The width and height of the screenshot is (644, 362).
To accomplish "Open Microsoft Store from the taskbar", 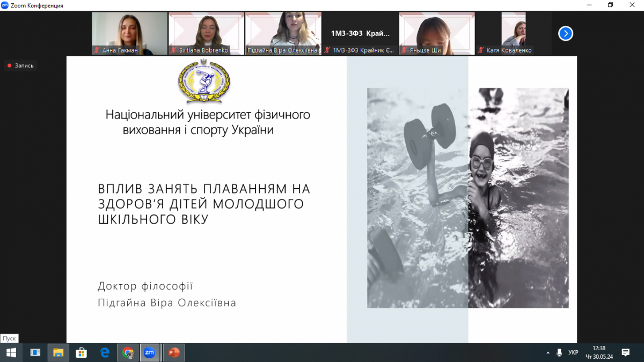I will point(82,352).
